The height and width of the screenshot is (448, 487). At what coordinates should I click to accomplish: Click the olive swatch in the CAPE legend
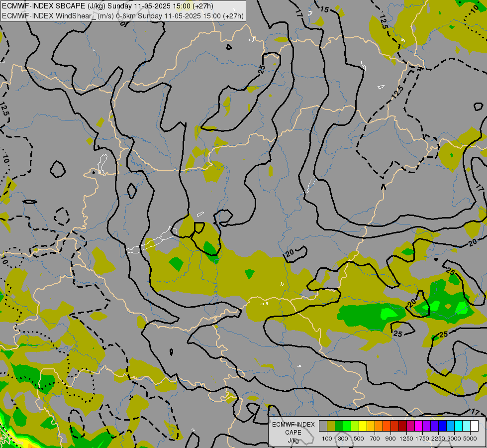[331, 426]
